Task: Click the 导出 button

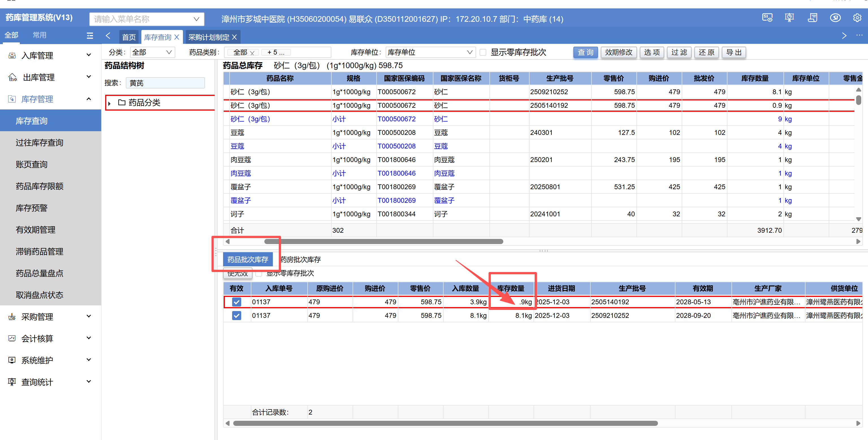Action: (733, 53)
